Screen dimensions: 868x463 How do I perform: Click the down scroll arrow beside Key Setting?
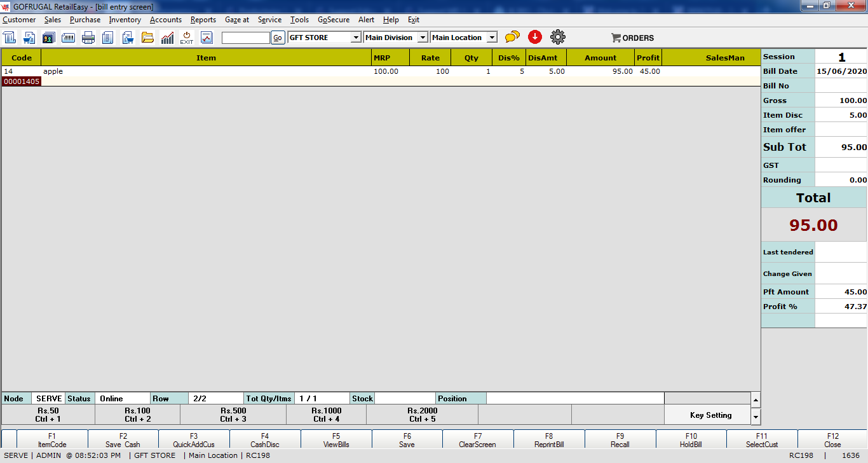coord(756,417)
